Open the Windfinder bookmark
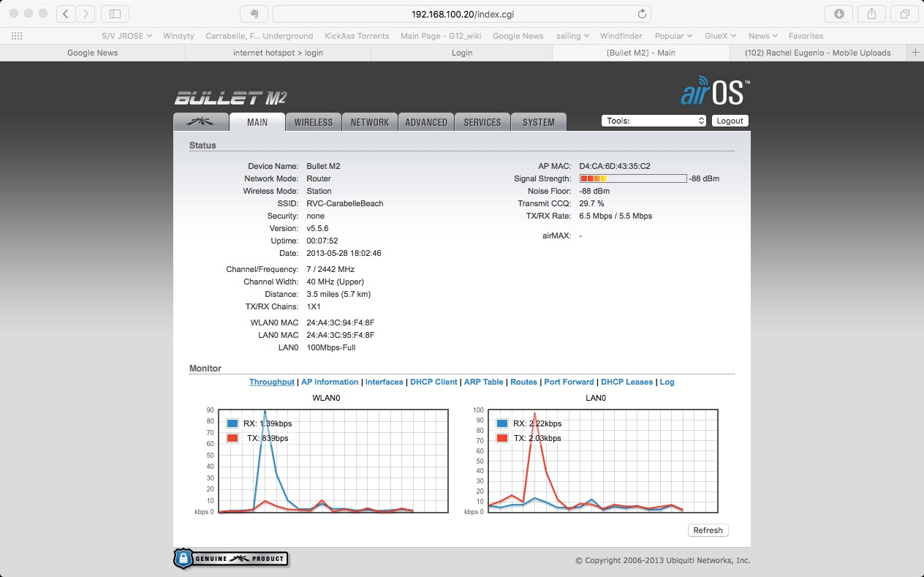This screenshot has height=577, width=924. [621, 36]
